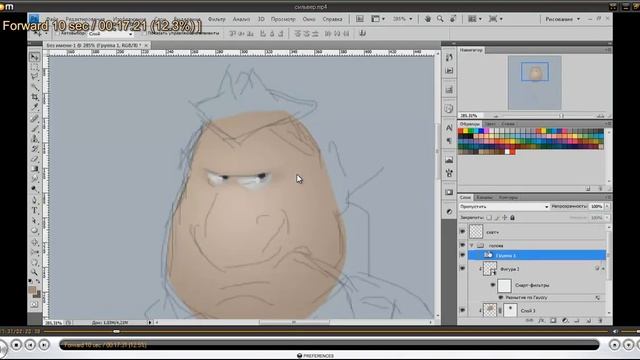
Task: Click the Stop button in the video player
Action: point(16,345)
